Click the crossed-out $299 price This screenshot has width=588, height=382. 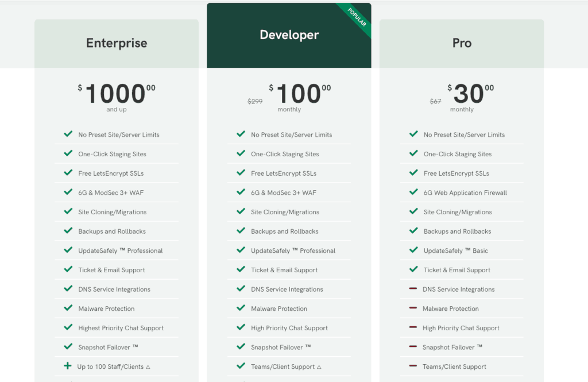255,102
